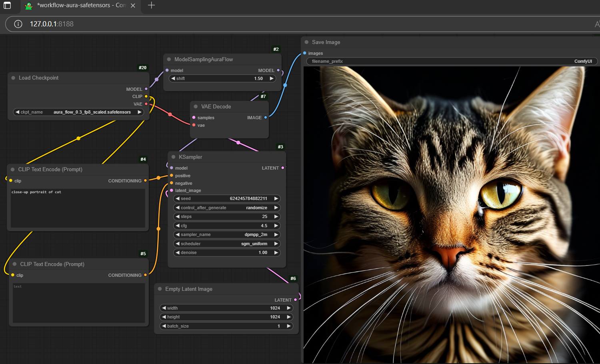Decrease the cfg value with left arrow
The width and height of the screenshot is (600, 364).
[x=177, y=226]
